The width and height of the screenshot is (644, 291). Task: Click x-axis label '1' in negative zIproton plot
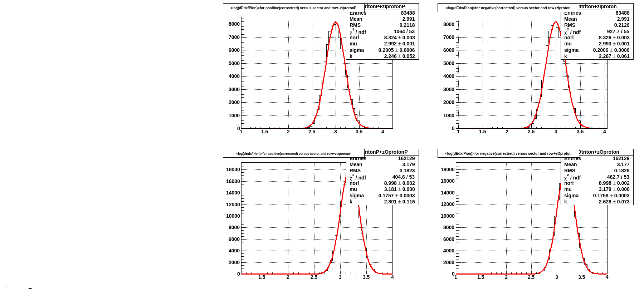coord(458,132)
